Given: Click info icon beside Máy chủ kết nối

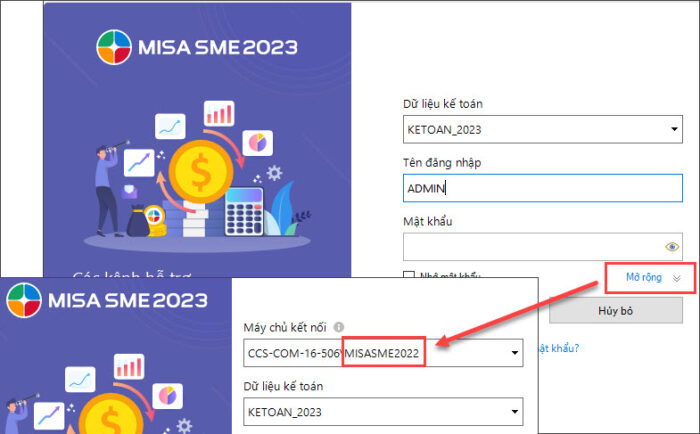Looking at the screenshot, I should [339, 327].
